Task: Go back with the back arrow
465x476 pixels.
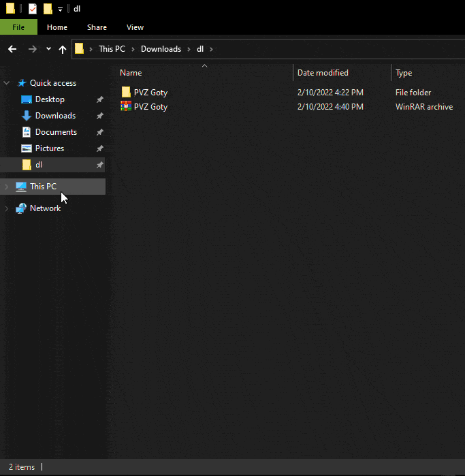Action: click(x=12, y=49)
